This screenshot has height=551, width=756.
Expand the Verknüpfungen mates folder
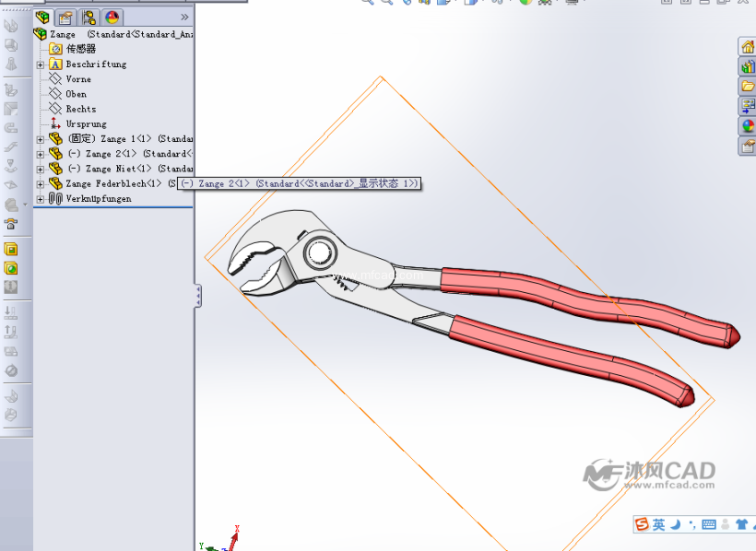tap(41, 199)
